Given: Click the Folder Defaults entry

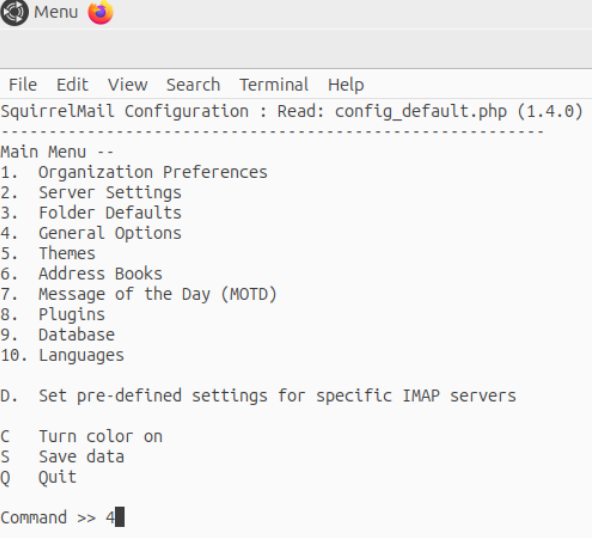Looking at the screenshot, I should point(91,213).
